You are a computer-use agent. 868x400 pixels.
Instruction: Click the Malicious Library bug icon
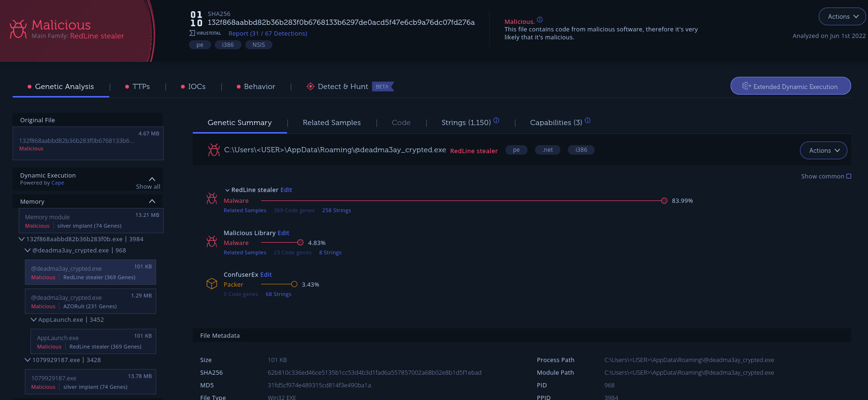212,242
